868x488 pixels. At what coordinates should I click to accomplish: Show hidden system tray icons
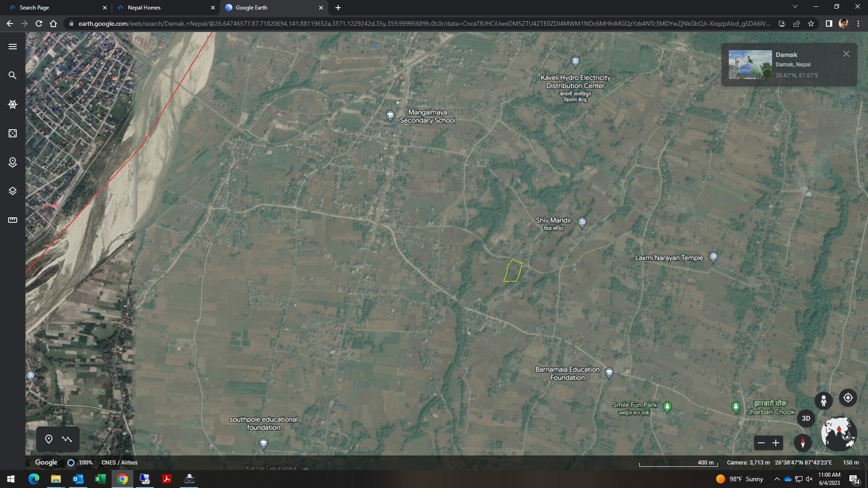point(777,479)
